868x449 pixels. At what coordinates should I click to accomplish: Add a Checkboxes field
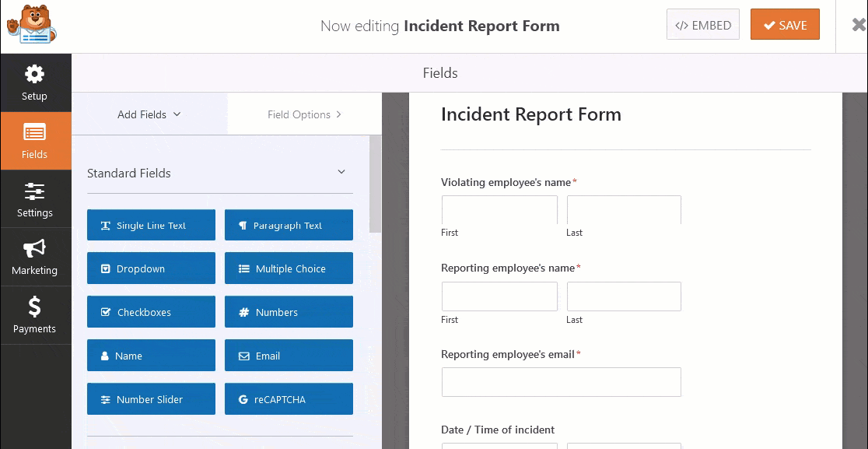151,312
